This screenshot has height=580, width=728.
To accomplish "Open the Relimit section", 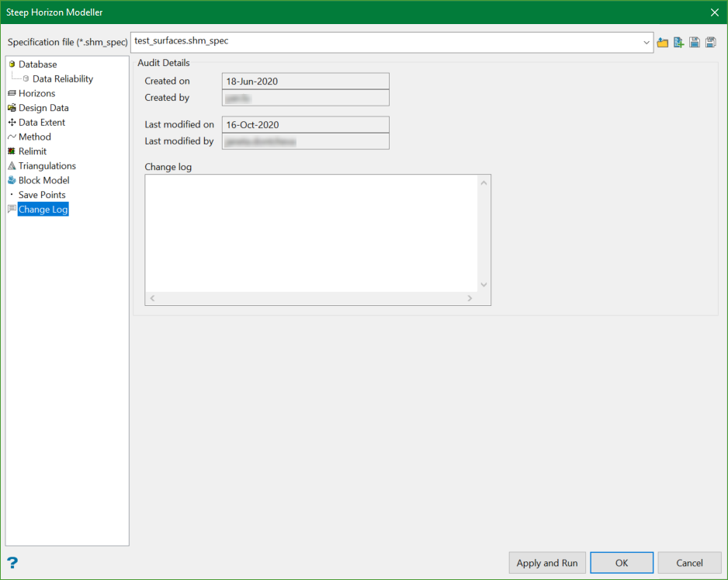I will (33, 151).
